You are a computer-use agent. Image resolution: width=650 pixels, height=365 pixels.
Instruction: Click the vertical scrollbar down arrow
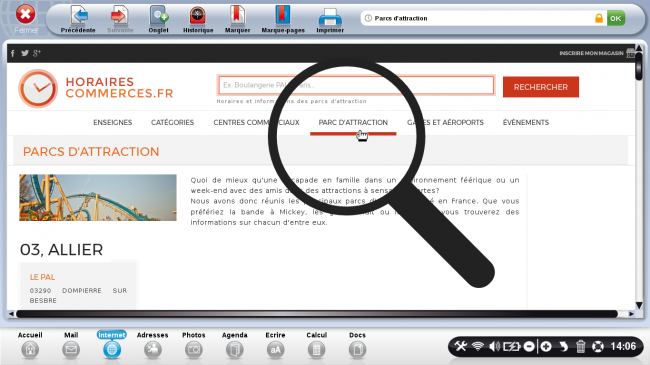pos(639,305)
